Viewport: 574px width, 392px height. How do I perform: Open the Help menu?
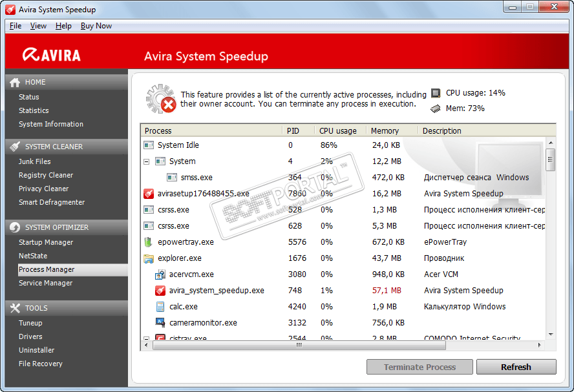pos(63,26)
